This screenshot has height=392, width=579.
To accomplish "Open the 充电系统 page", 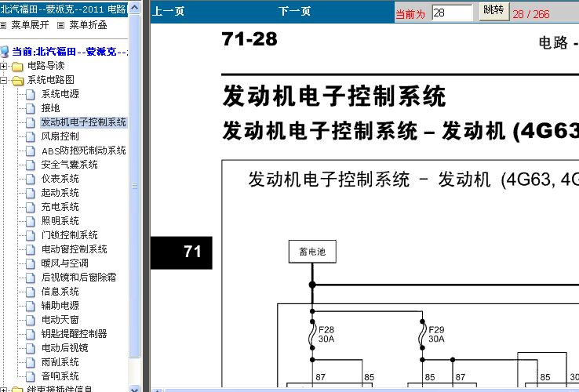I will (x=60, y=207).
